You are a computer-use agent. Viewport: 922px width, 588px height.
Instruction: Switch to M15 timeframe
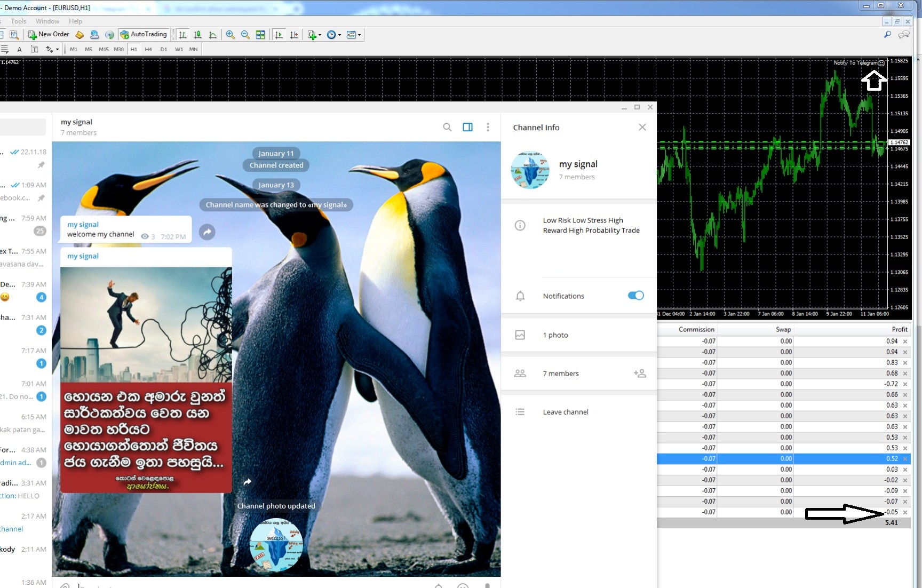tap(104, 49)
